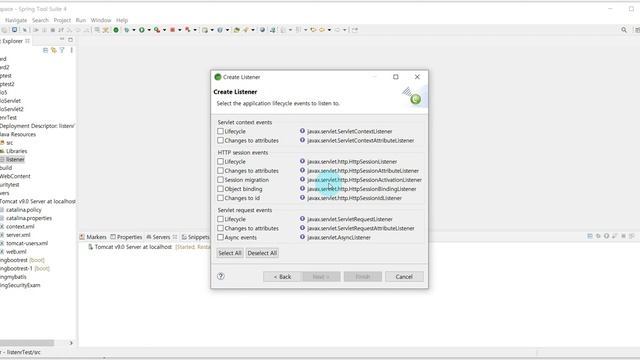
Task: Enable Servlet context events Lifecycle checkbox
Action: [x=220, y=131]
